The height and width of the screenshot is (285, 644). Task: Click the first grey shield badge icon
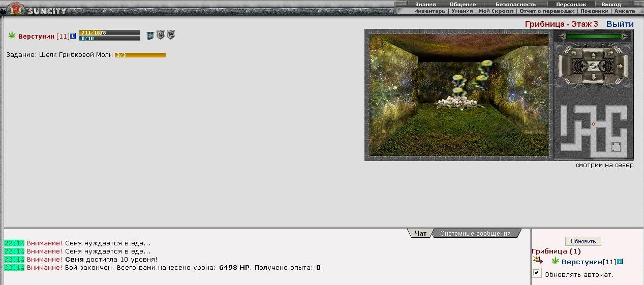160,35
